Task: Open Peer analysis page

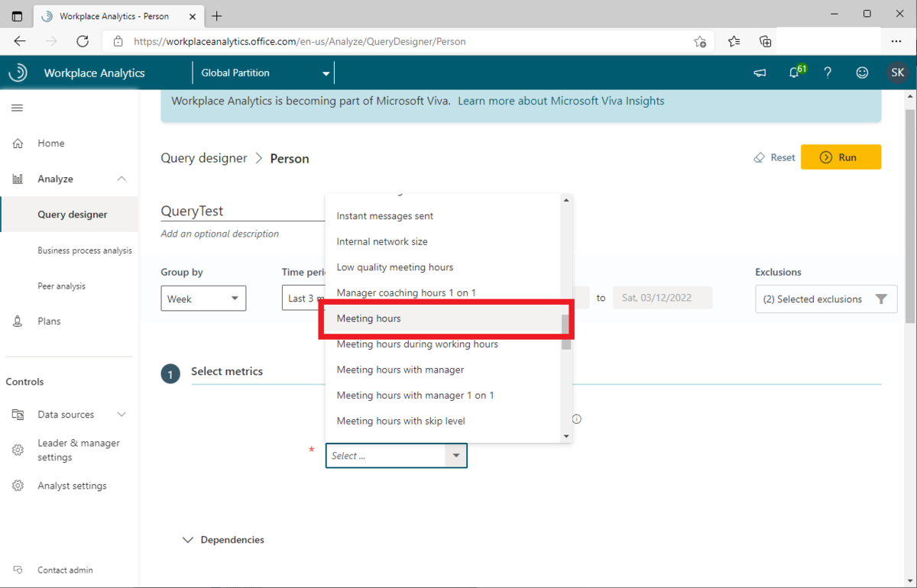Action: click(62, 286)
